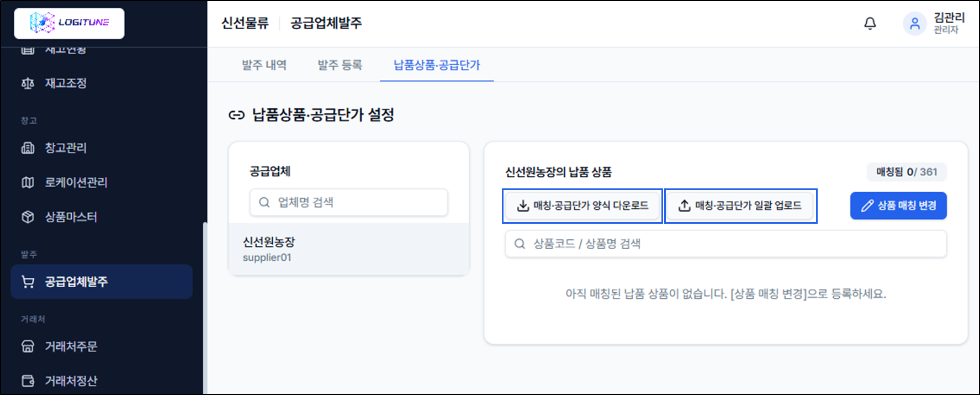Click the notification bell icon
This screenshot has width=980, height=395.
click(870, 23)
